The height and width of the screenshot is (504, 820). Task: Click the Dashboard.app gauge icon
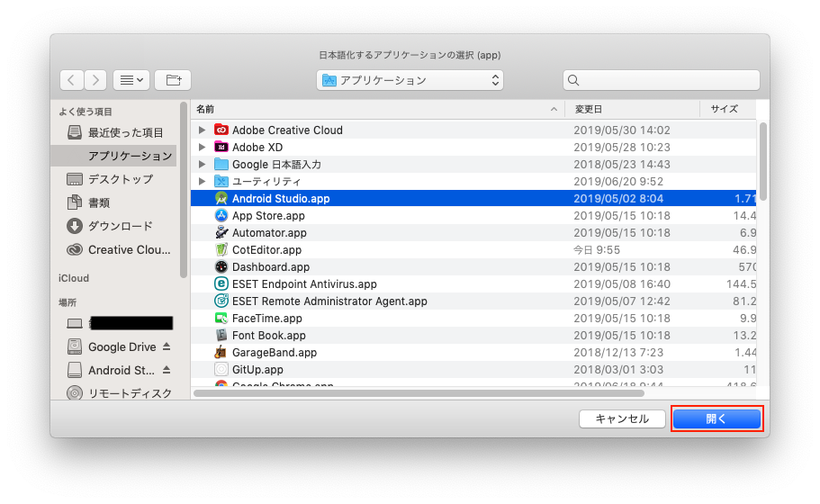click(221, 266)
